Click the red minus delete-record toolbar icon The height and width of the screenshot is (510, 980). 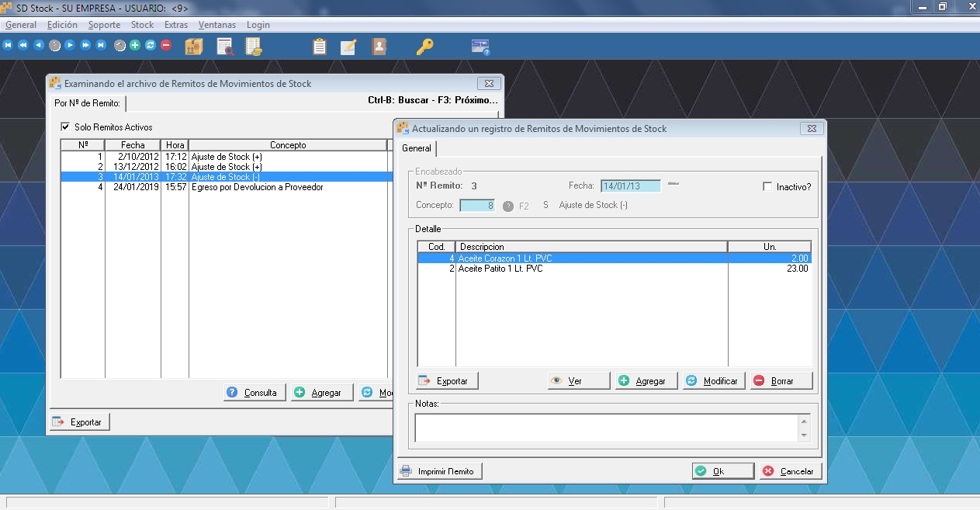tap(166, 45)
